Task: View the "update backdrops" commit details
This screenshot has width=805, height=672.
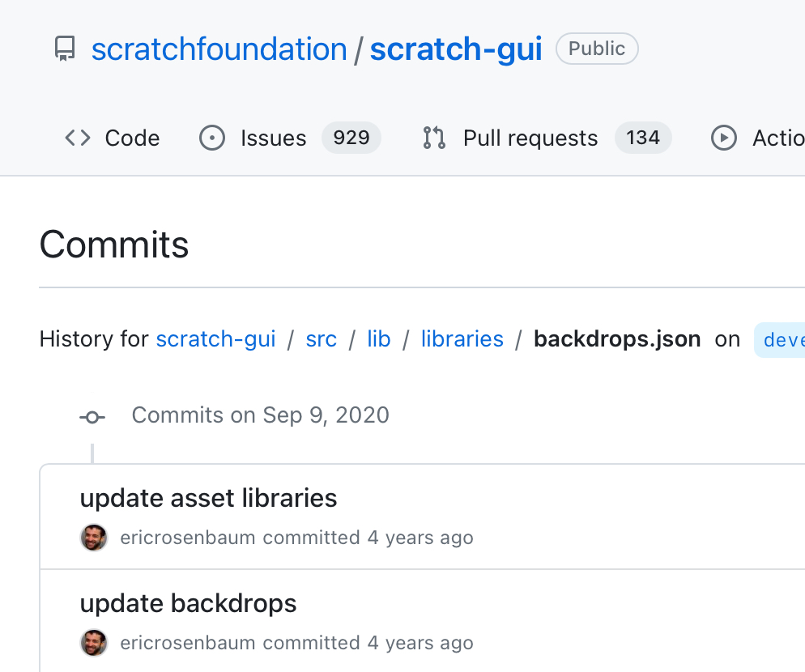Action: coord(188,603)
